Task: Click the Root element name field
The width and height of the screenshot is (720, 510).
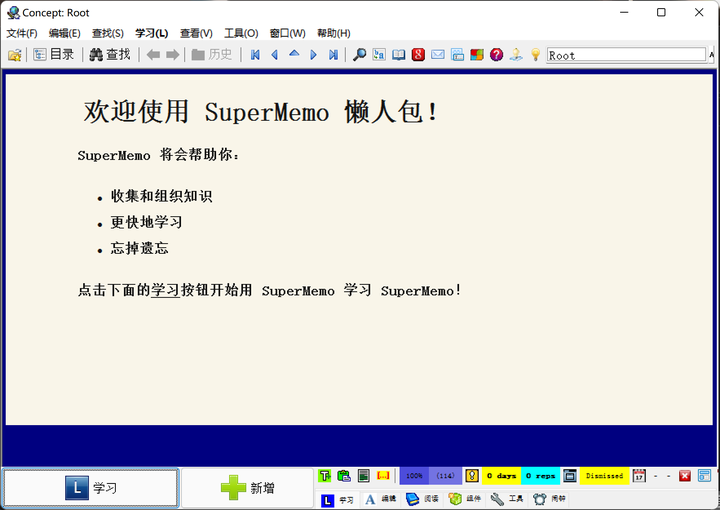Action: (626, 55)
